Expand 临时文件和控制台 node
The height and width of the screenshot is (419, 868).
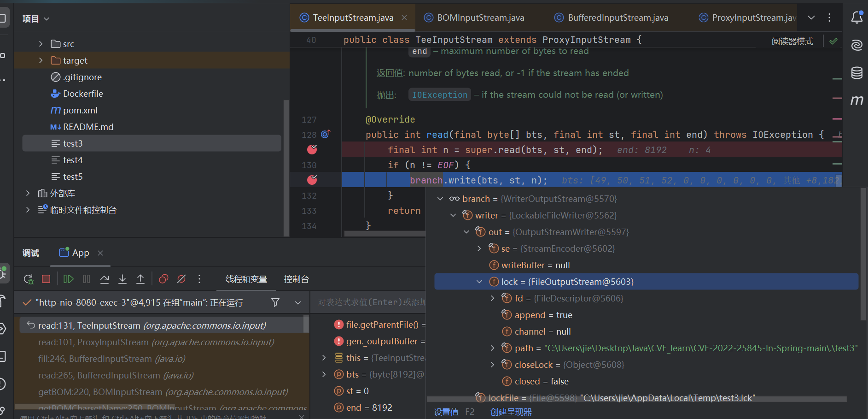pos(28,210)
